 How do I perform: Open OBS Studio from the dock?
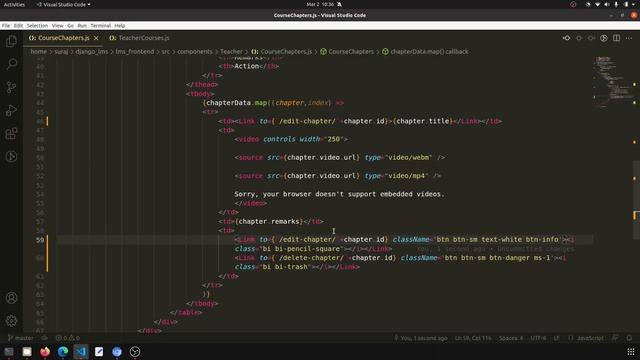point(135,351)
